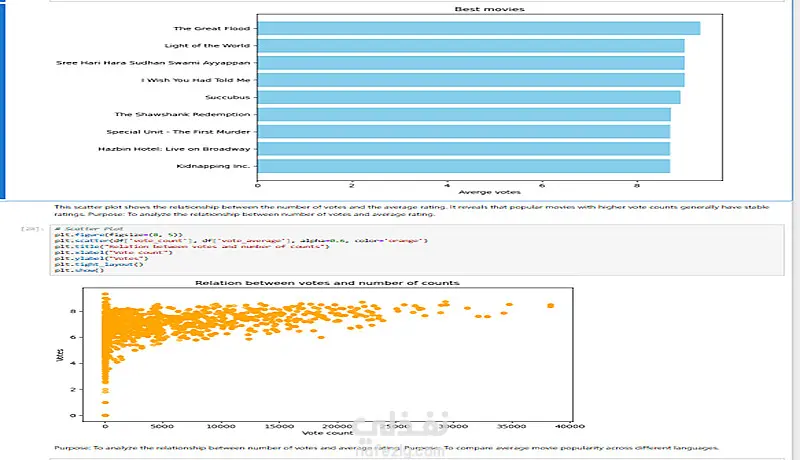The height and width of the screenshot is (460, 800).
Task: Click the plt.title code line
Action: (192, 247)
